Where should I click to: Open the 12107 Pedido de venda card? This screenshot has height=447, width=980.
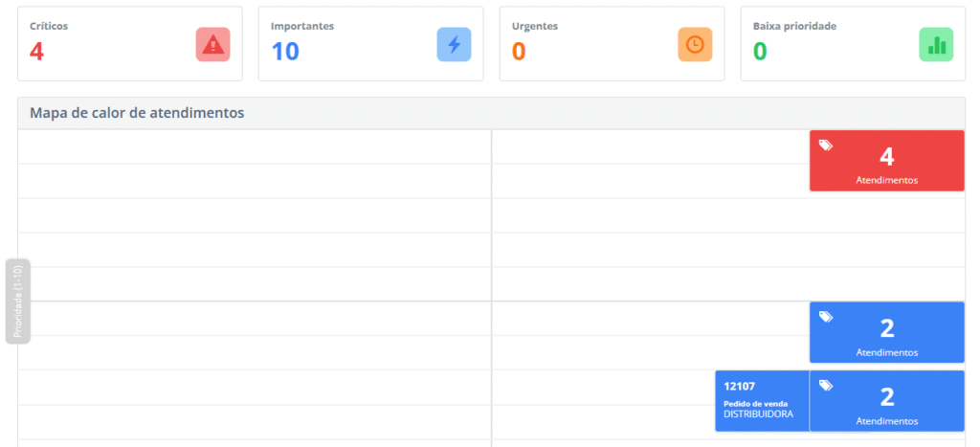(762, 400)
